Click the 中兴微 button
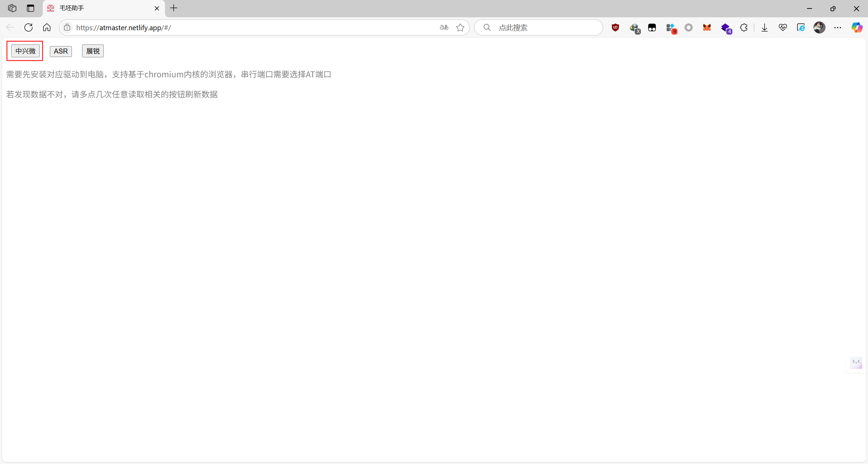Screen dimensions: 868x464 click(25, 51)
